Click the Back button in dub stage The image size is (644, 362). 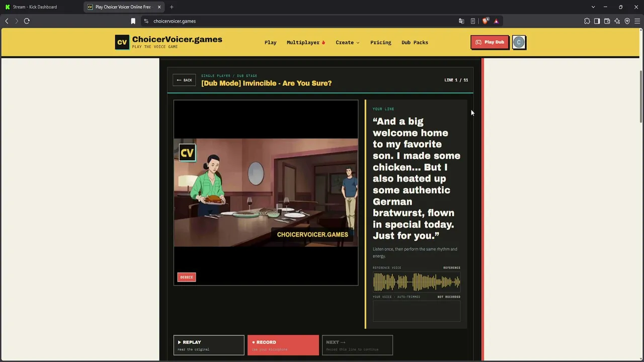184,80
